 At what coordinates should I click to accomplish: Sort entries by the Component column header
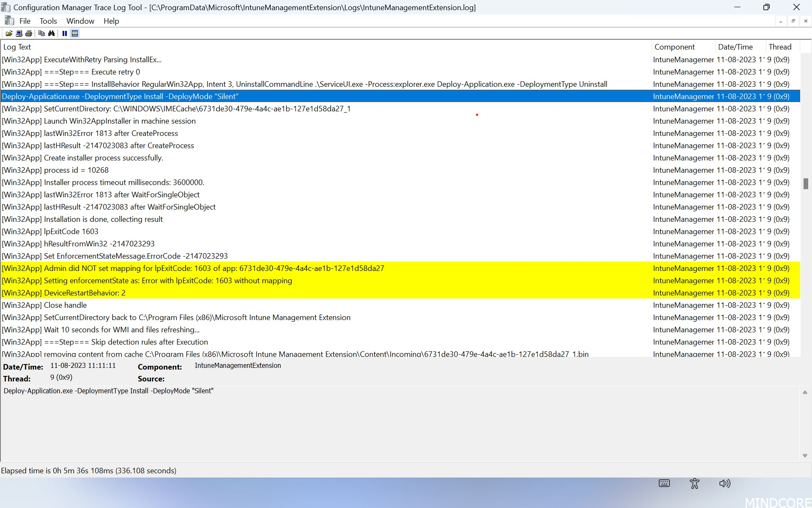(x=674, y=47)
